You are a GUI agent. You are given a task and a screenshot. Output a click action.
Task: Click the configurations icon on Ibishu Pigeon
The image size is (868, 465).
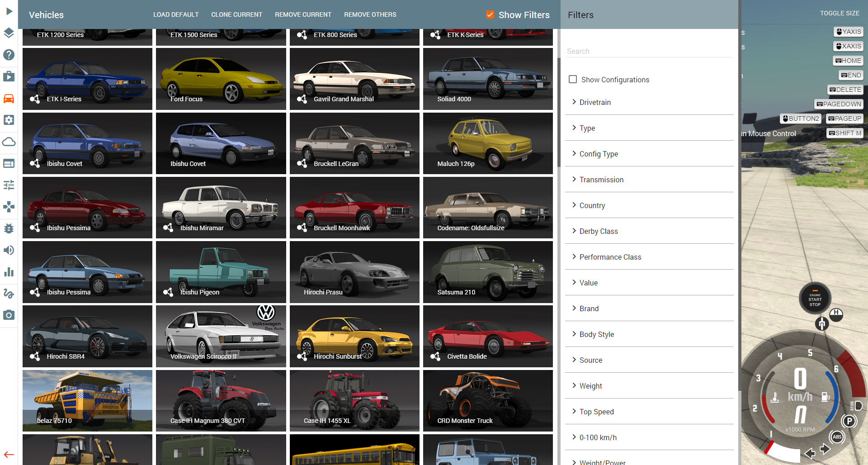(x=168, y=292)
